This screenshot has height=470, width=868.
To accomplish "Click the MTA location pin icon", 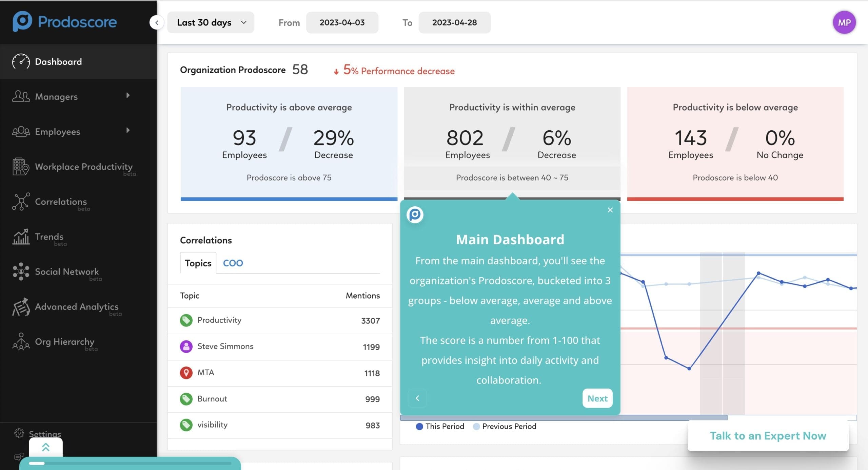I will pos(186,373).
